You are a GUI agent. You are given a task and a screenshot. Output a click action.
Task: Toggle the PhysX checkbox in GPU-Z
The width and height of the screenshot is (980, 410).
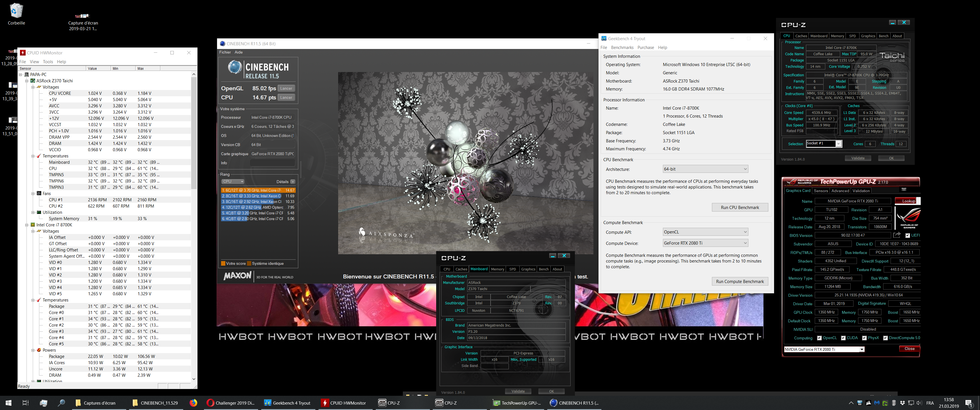click(x=864, y=338)
